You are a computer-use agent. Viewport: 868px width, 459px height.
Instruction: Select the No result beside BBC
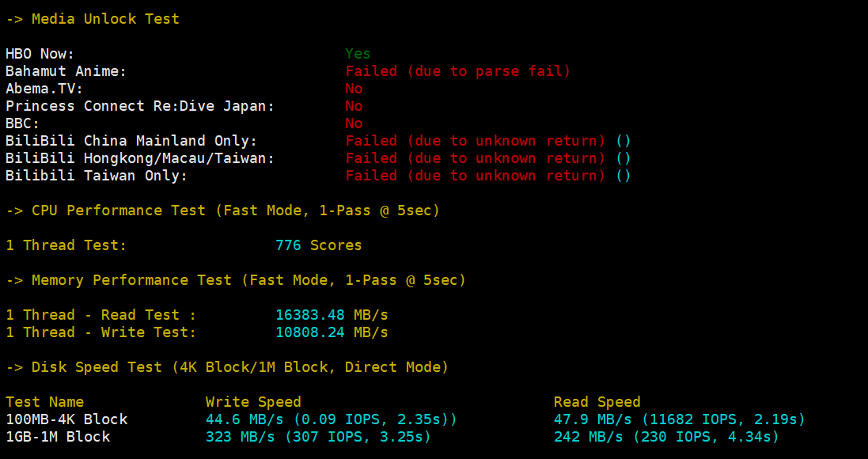[x=354, y=123]
